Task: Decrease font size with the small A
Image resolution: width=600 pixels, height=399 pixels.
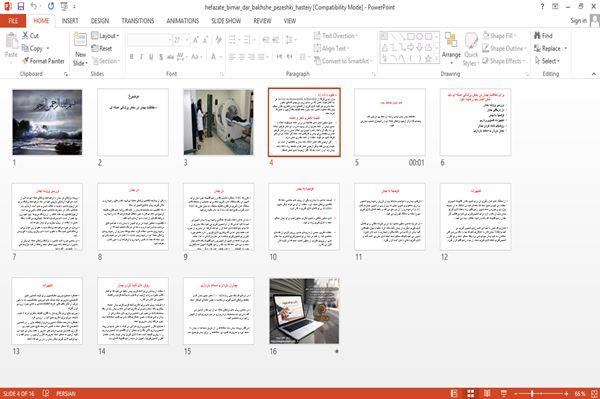Action: [205, 40]
